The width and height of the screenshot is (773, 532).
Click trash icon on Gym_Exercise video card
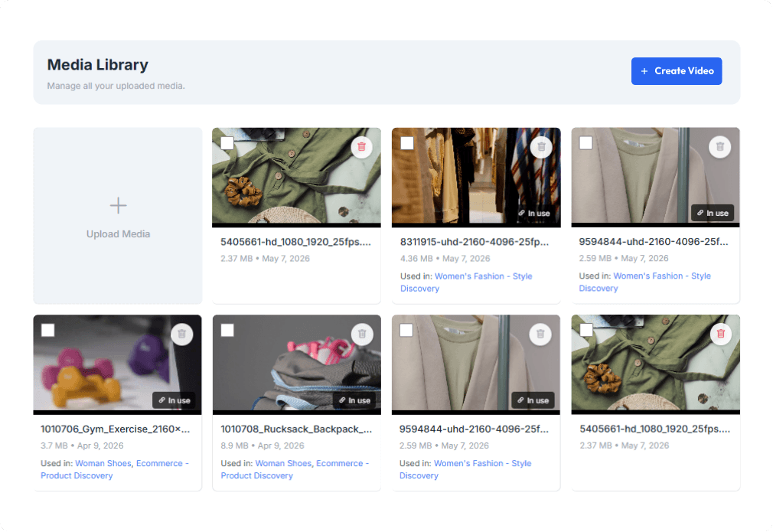point(182,335)
